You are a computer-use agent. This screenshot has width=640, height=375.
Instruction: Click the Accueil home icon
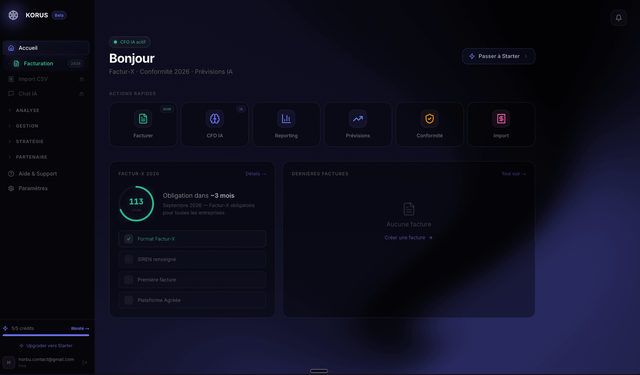coord(11,48)
